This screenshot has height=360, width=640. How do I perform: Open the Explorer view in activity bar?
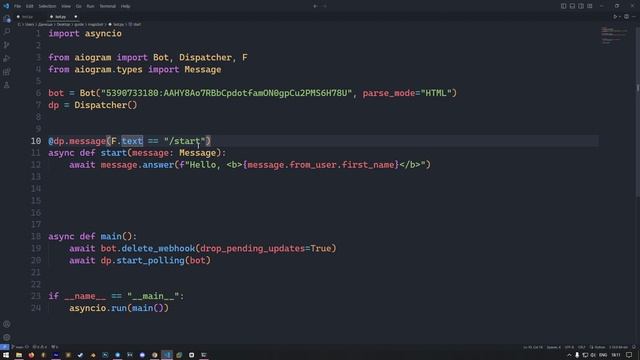(7, 19)
